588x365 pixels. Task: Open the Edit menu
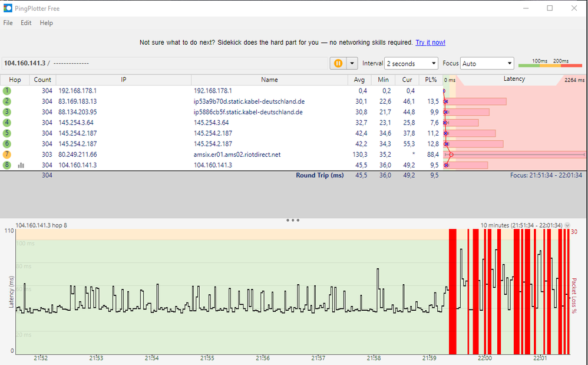tap(26, 23)
